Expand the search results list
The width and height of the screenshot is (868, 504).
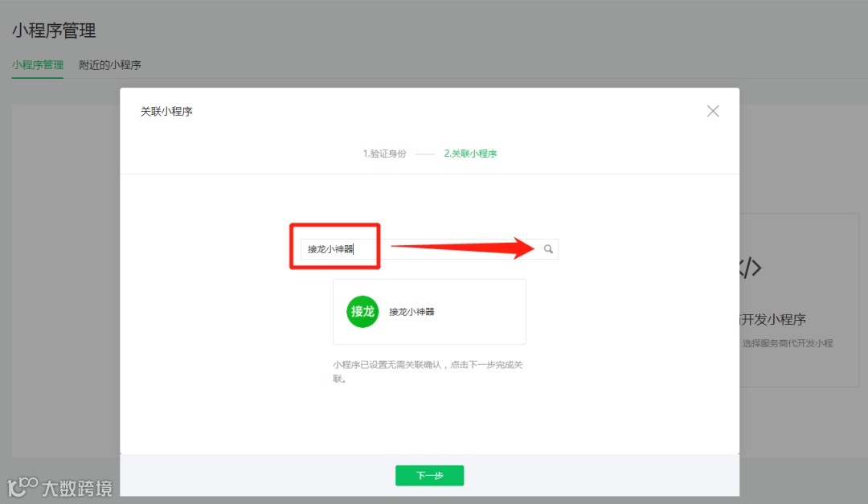(430, 312)
